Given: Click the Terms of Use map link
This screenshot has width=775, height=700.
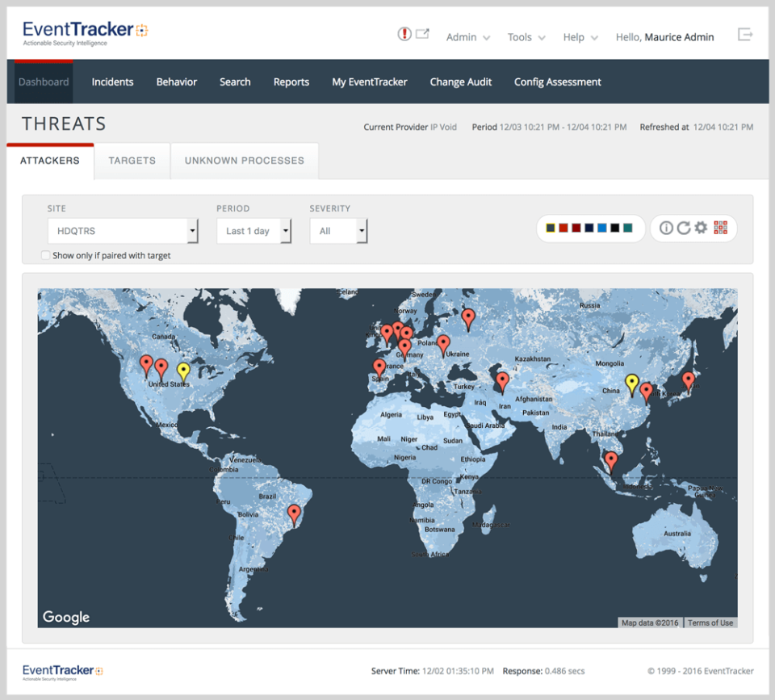Looking at the screenshot, I should pyautogui.click(x=710, y=622).
